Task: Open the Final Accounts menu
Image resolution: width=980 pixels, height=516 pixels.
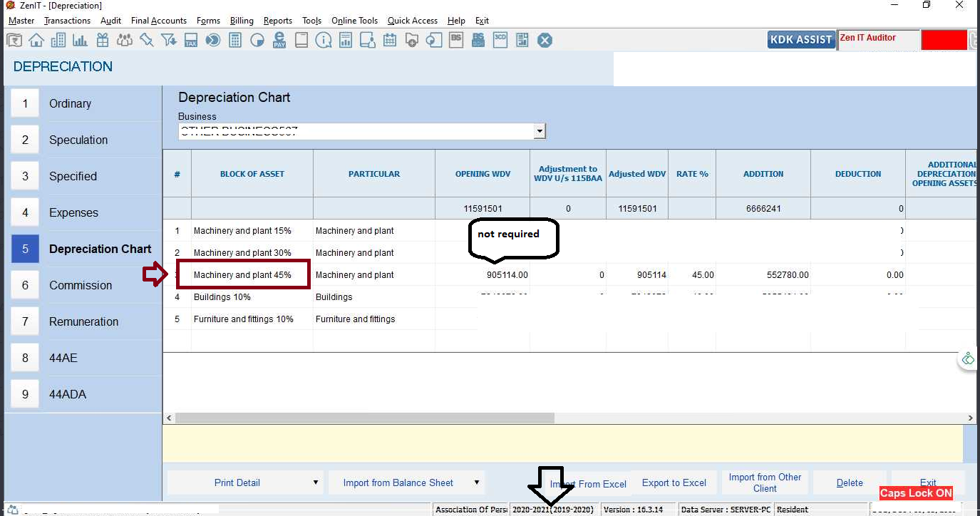Action: (x=159, y=21)
